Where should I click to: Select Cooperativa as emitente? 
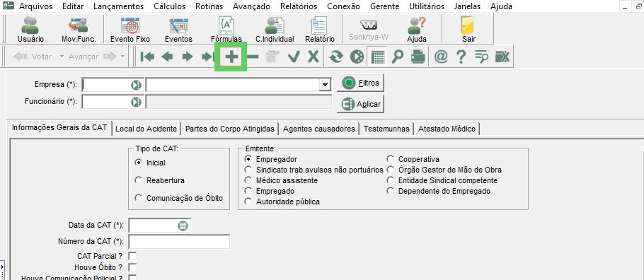click(390, 159)
